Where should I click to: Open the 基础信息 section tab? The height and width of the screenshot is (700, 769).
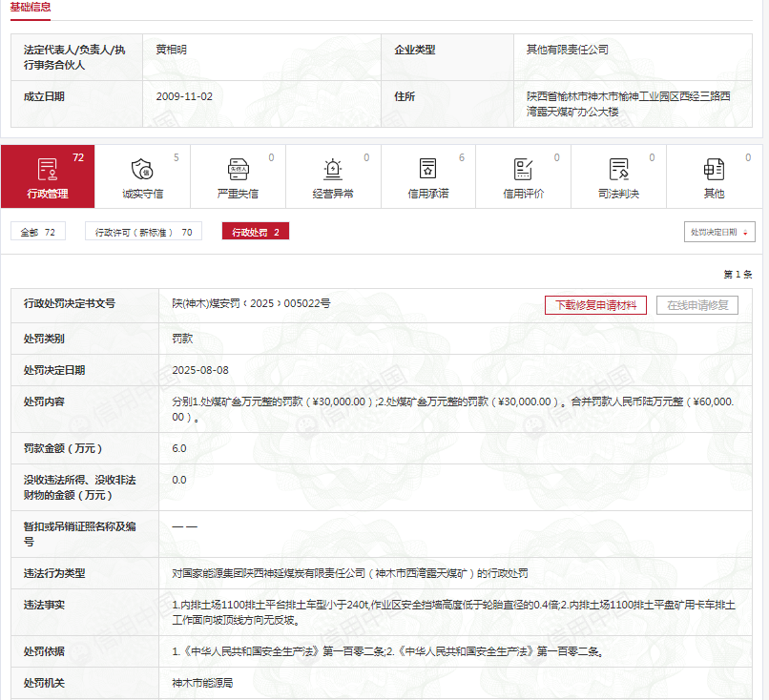click(x=31, y=8)
